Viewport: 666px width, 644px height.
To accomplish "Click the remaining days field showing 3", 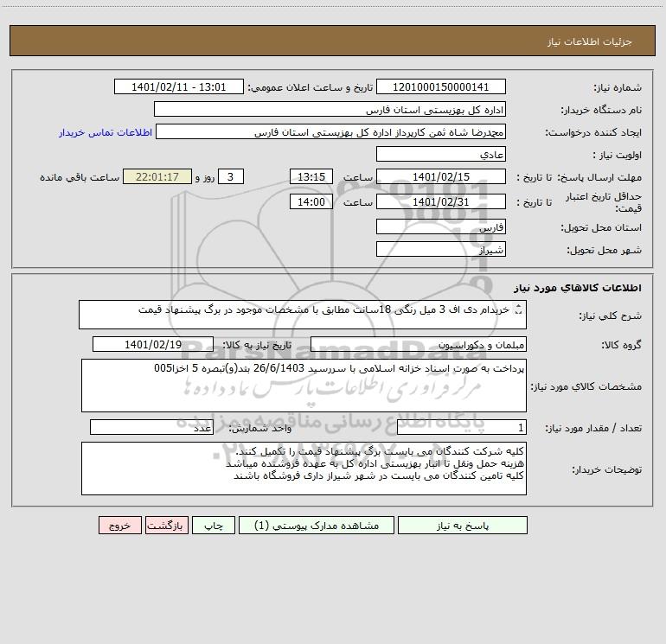I will 231,177.
